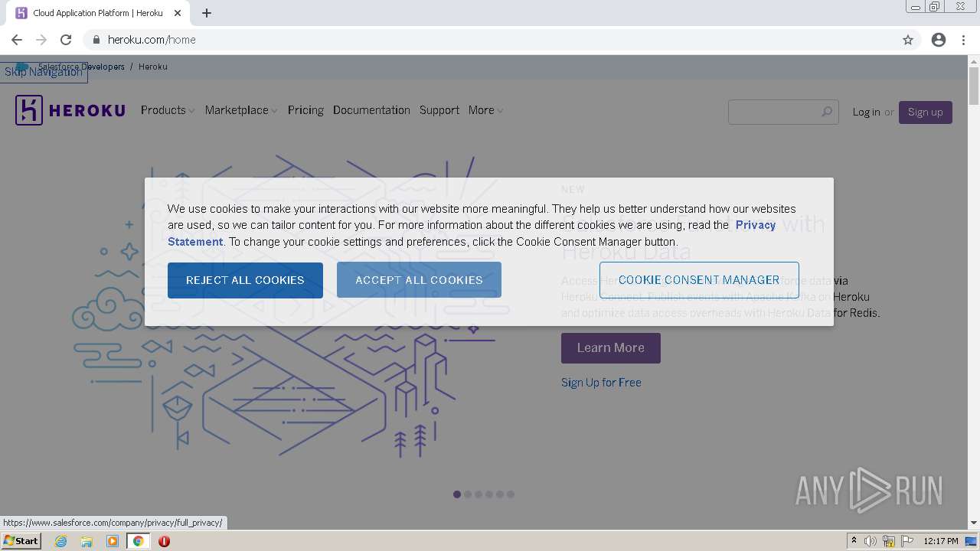Click the Chrome taskbar icon
The height and width of the screenshot is (551, 980).
[x=139, y=541]
